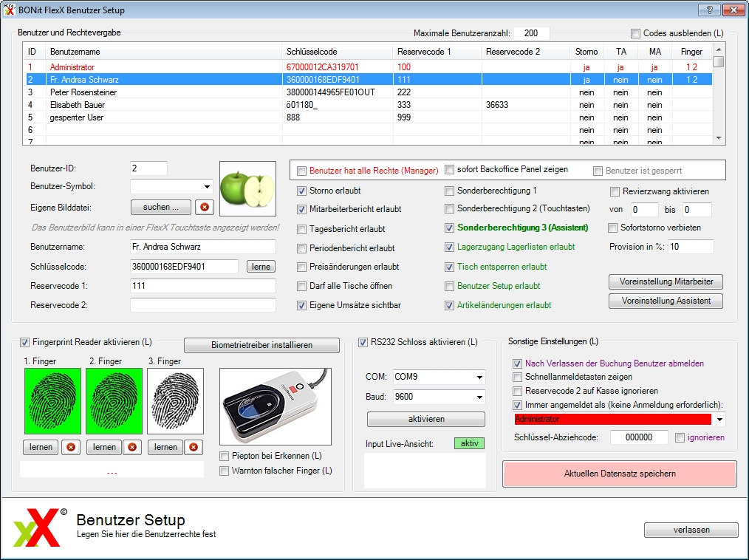This screenshot has width=749, height=560.
Task: Click the ID column header
Action: [x=34, y=52]
